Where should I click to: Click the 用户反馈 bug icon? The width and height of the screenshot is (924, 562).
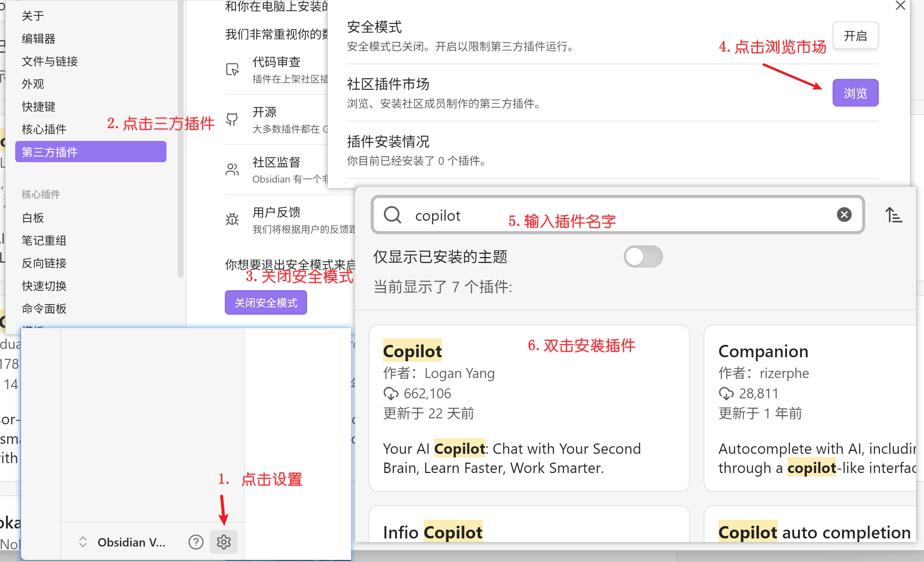tap(232, 219)
